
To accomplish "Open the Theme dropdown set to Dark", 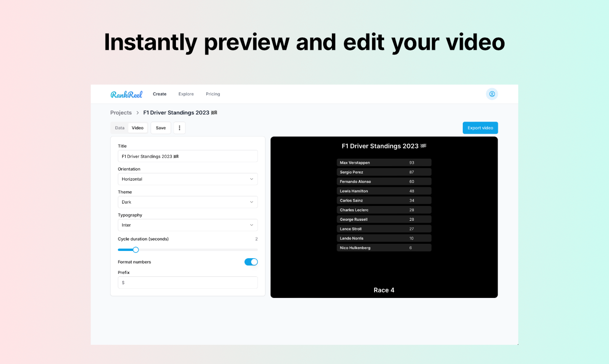I will [188, 202].
